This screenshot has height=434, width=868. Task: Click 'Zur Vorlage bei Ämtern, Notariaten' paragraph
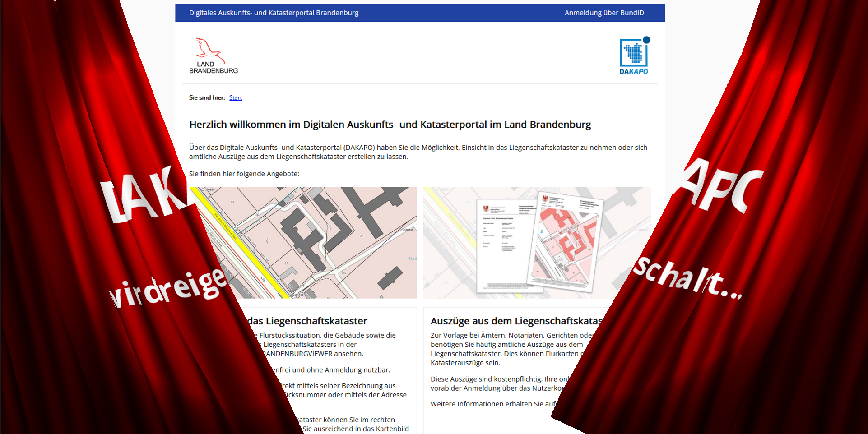(512, 349)
